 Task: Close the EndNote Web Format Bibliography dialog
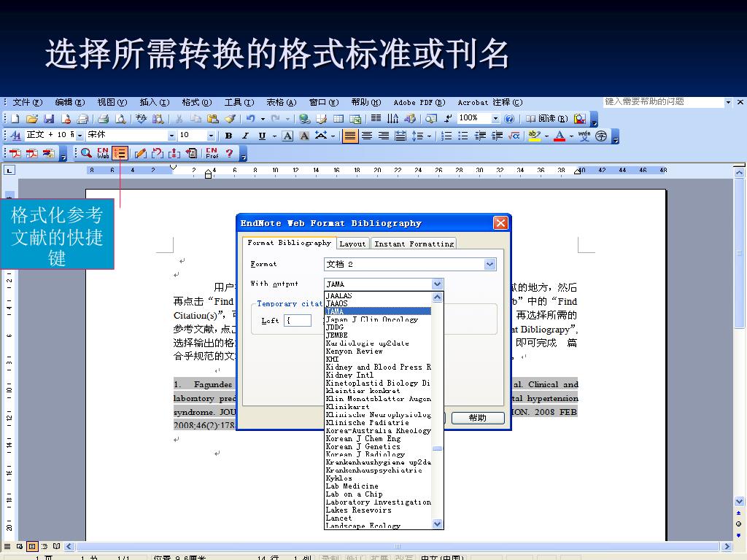point(500,223)
